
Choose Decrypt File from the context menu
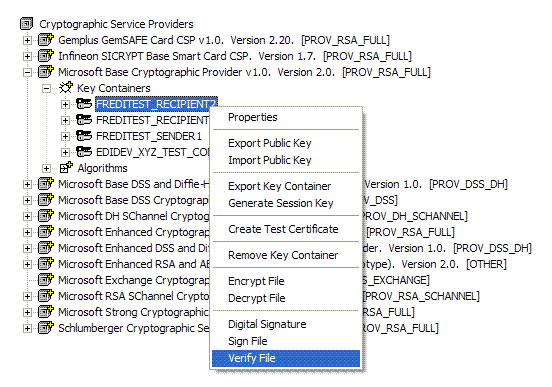pyautogui.click(x=286, y=298)
